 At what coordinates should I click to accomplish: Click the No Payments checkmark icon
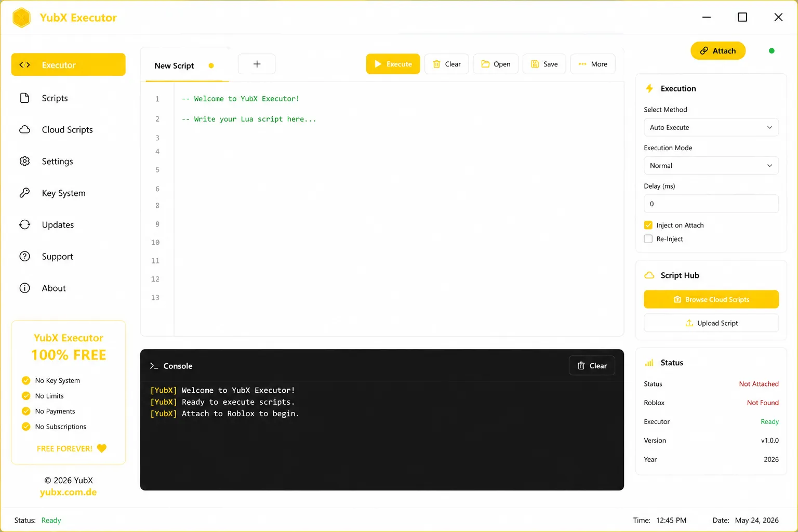[26, 411]
